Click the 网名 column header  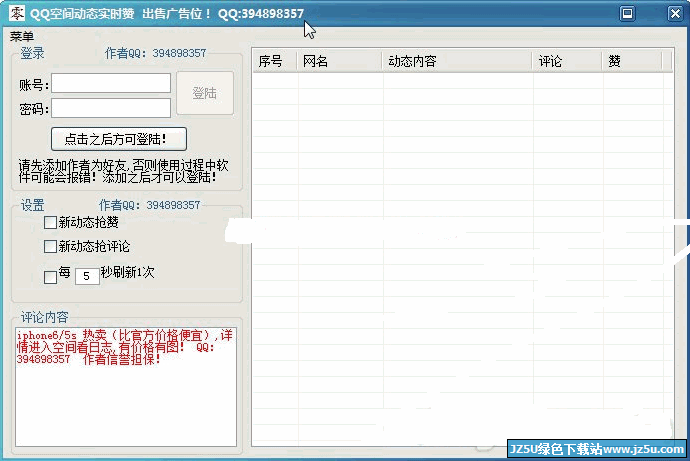pyautogui.click(x=339, y=61)
